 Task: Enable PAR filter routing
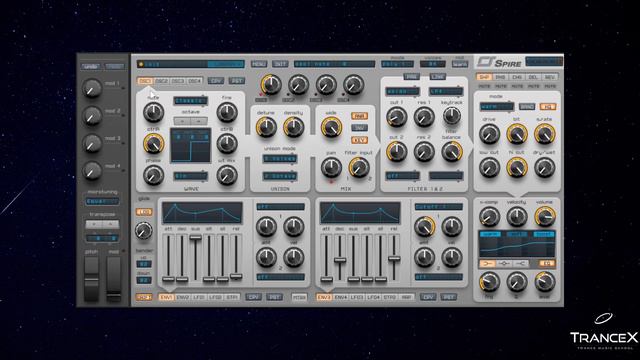pos(411,77)
